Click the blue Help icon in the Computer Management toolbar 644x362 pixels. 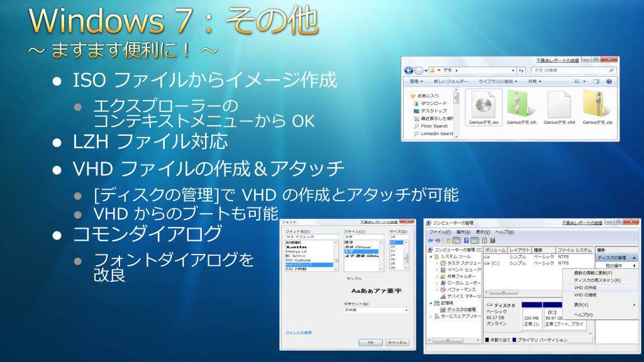click(467, 241)
